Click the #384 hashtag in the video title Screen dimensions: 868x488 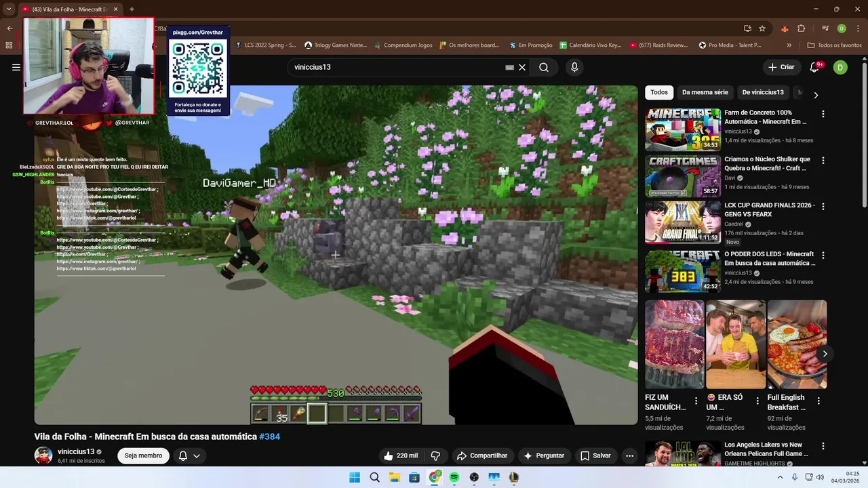click(270, 436)
